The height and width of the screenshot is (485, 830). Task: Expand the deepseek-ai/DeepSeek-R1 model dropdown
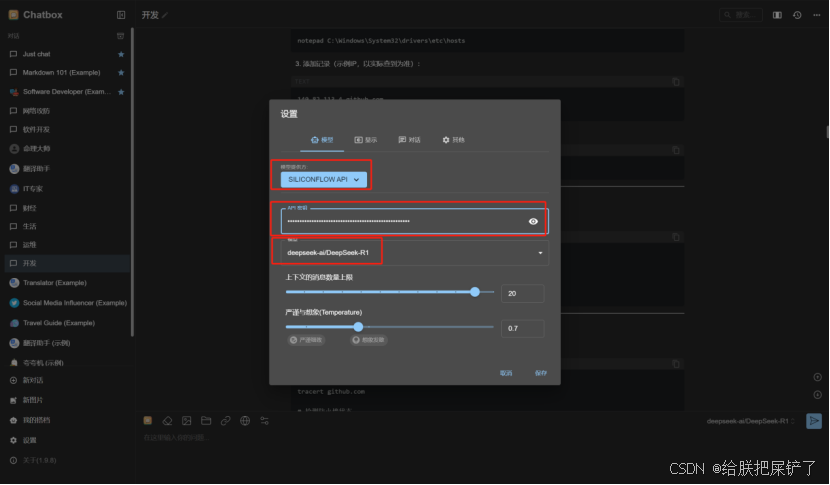click(414, 253)
